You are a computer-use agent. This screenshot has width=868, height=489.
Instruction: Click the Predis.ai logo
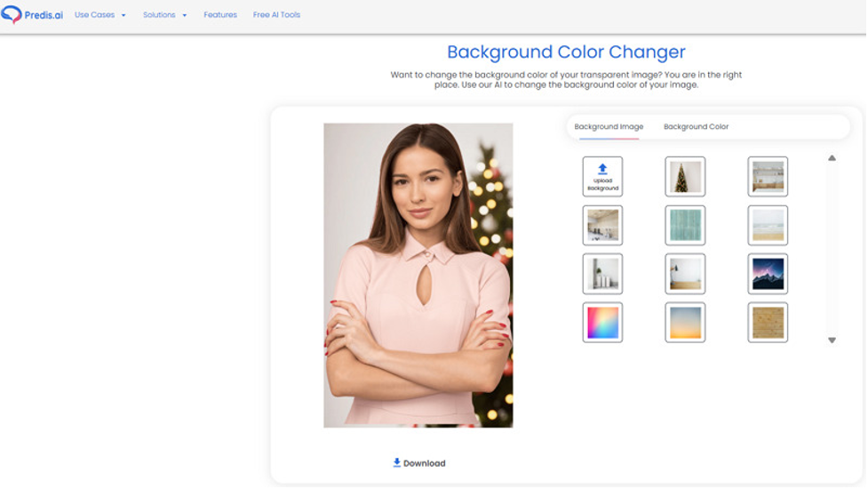point(33,15)
